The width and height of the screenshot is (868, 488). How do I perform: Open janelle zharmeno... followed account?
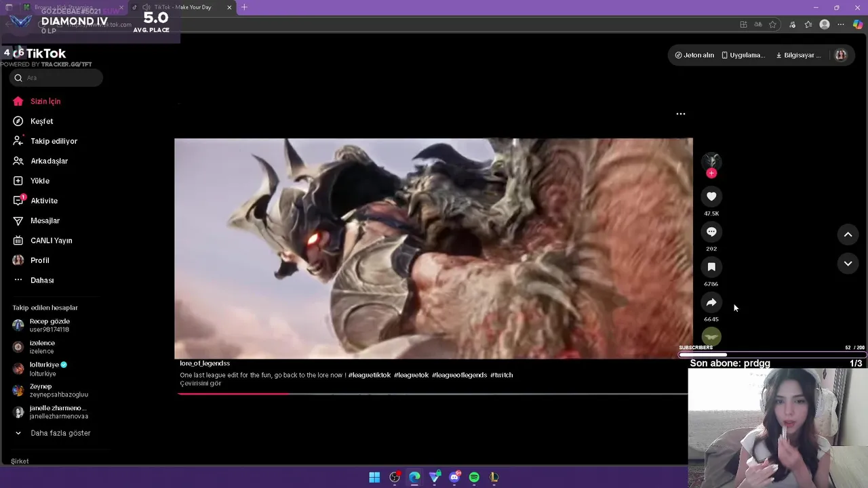(51, 412)
